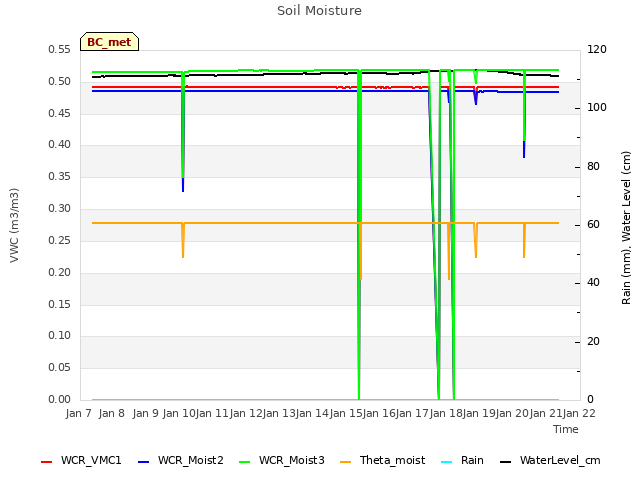Toggle WCR_Moist3 legend entry
This screenshot has height=480, width=640.
(282, 460)
